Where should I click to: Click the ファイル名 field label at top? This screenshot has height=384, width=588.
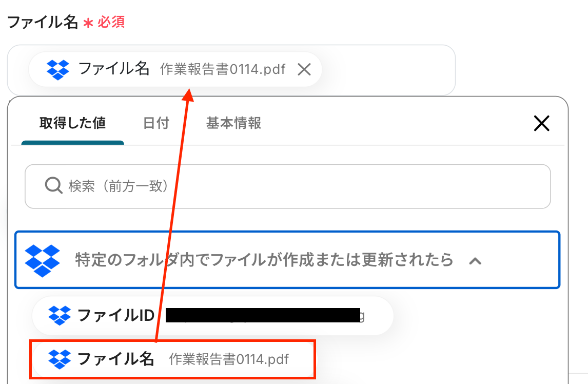point(42,22)
